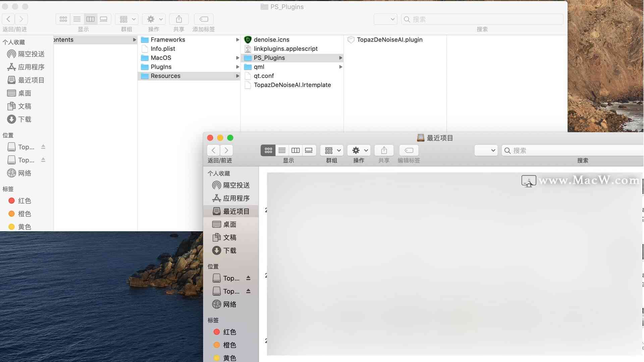This screenshot has width=644, height=362.
Task: Click the search field in PS_Plugins window
Action: click(x=482, y=19)
